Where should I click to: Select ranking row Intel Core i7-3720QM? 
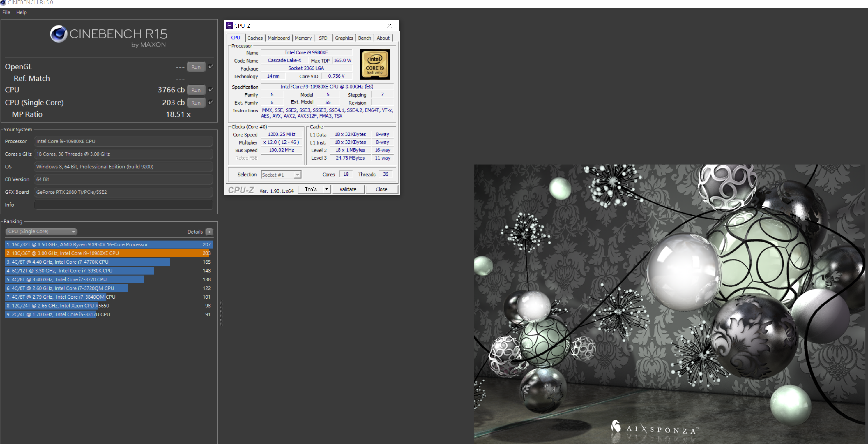109,288
